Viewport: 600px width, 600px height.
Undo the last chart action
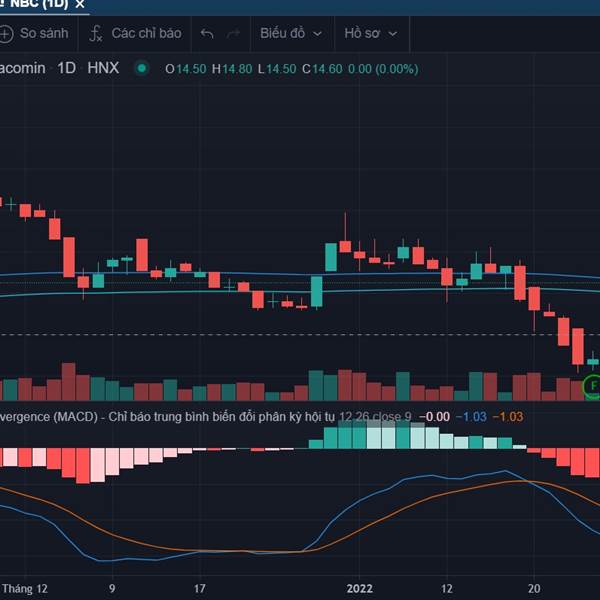click(207, 34)
